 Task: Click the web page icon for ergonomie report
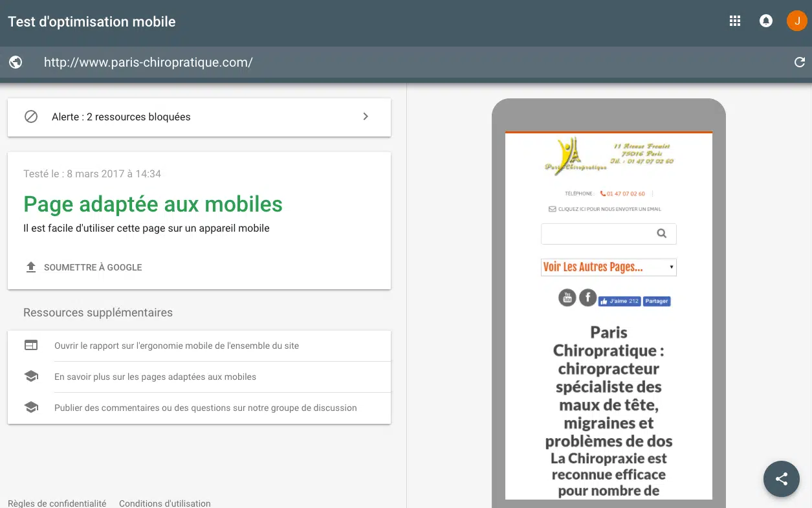pos(31,346)
